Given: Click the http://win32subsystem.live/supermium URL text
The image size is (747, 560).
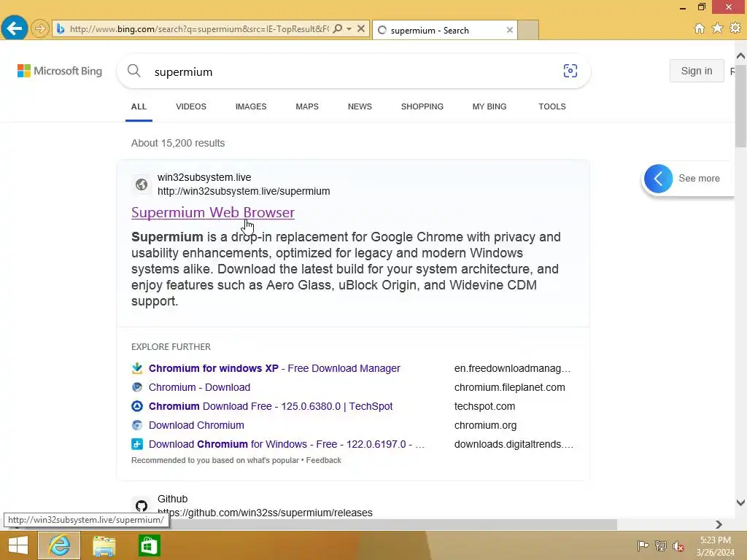Looking at the screenshot, I should tap(244, 191).
